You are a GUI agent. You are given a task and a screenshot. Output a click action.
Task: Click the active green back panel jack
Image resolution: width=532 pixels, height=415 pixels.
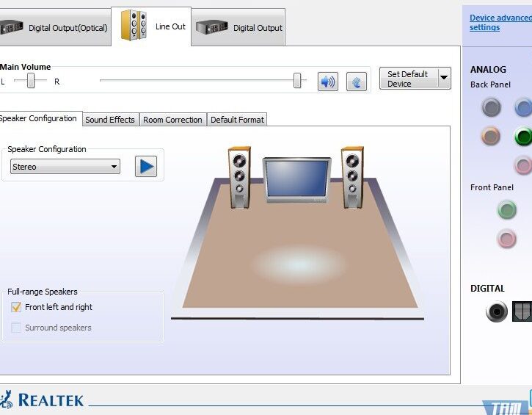(x=522, y=136)
